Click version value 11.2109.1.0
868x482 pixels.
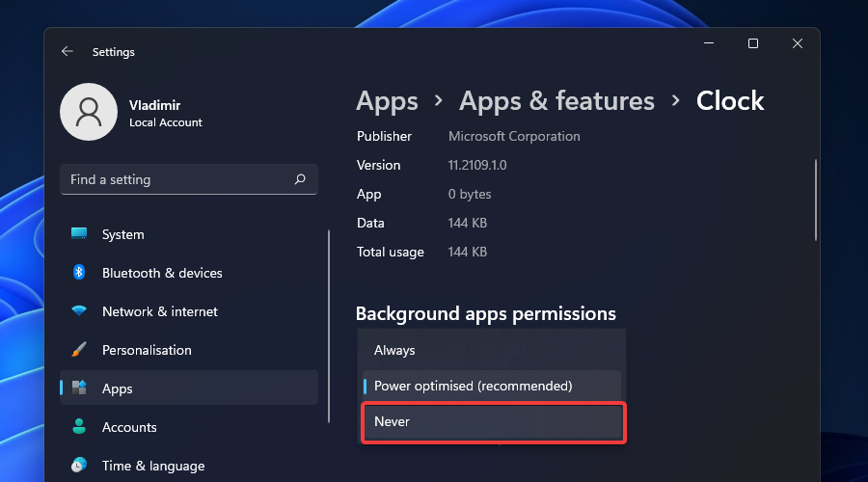[477, 165]
